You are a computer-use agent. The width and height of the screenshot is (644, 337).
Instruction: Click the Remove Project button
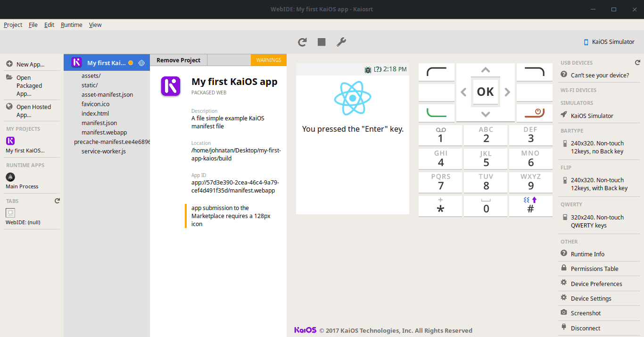point(178,60)
